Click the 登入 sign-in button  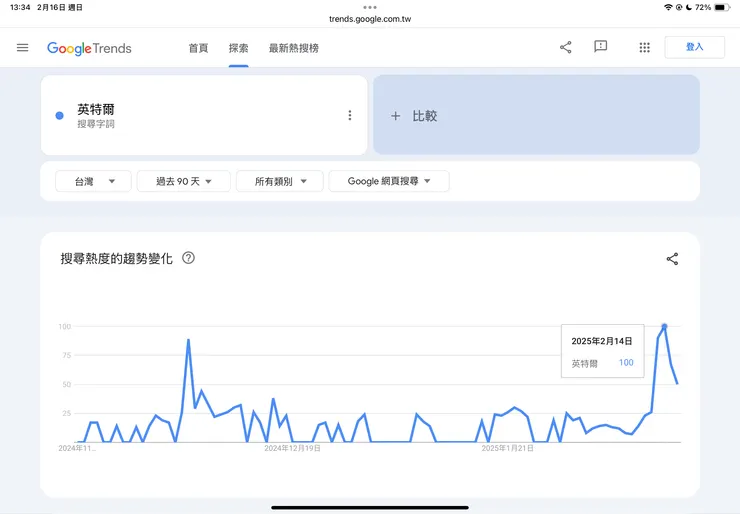(694, 47)
